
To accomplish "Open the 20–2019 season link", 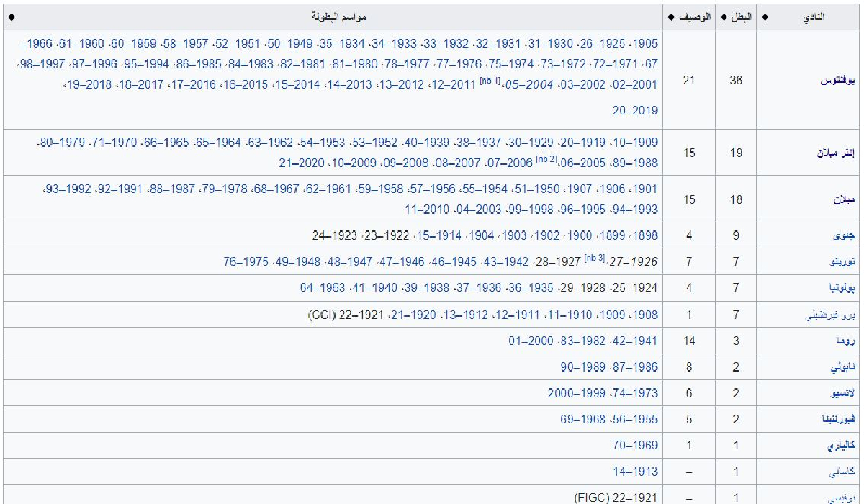I will coord(635,111).
